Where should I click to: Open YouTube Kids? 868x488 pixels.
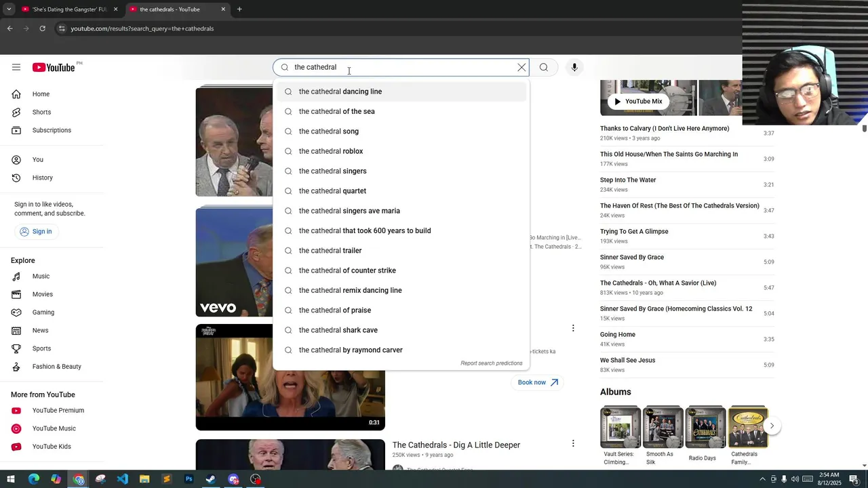tap(52, 447)
